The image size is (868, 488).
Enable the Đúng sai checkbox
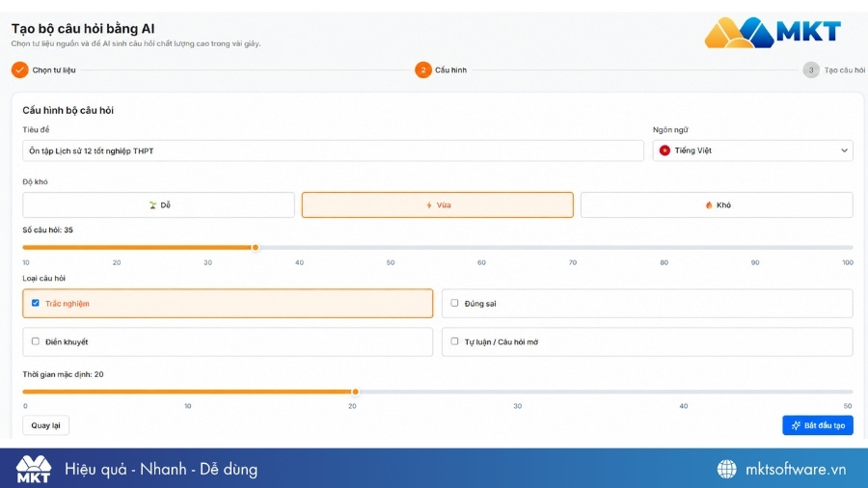[454, 303]
